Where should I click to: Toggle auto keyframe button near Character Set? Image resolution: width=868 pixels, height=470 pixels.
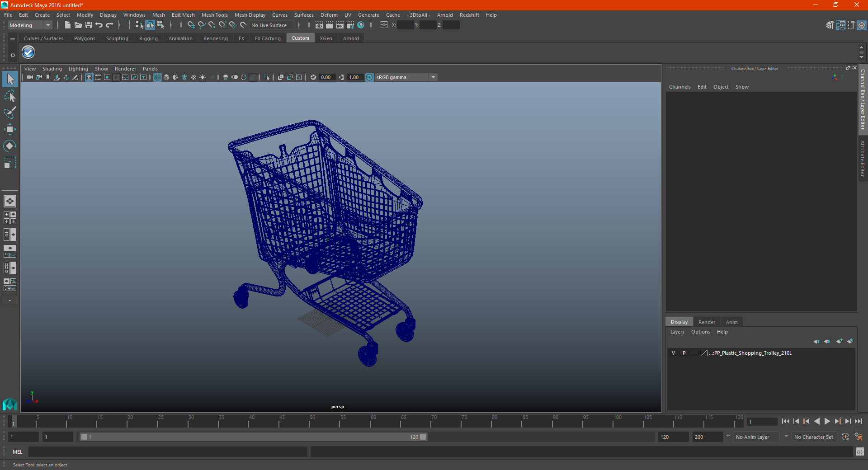tap(845, 437)
